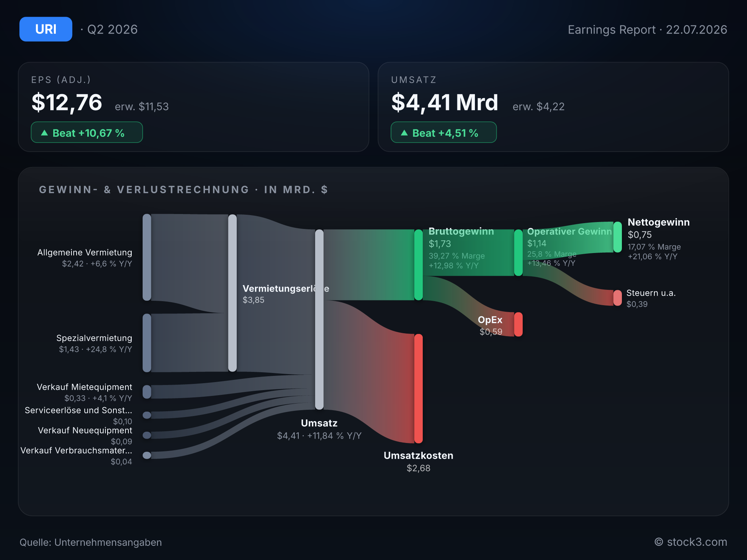Click the green Bruttogewinn node bar
747x560 pixels.
click(x=418, y=265)
